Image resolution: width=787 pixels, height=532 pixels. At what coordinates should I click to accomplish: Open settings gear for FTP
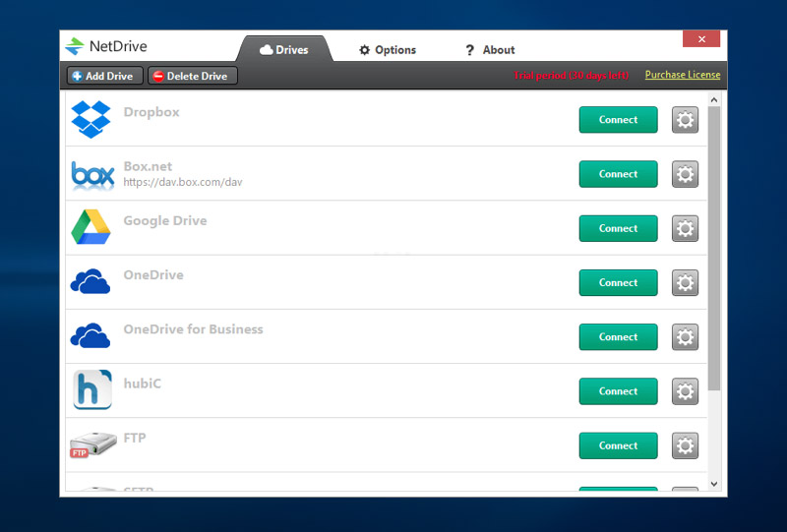click(685, 445)
